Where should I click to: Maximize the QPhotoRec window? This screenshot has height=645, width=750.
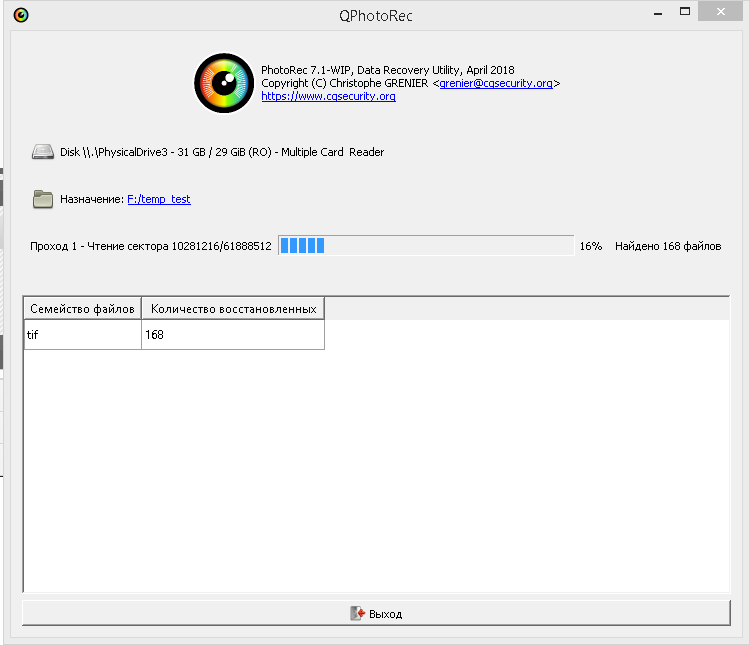(x=685, y=11)
